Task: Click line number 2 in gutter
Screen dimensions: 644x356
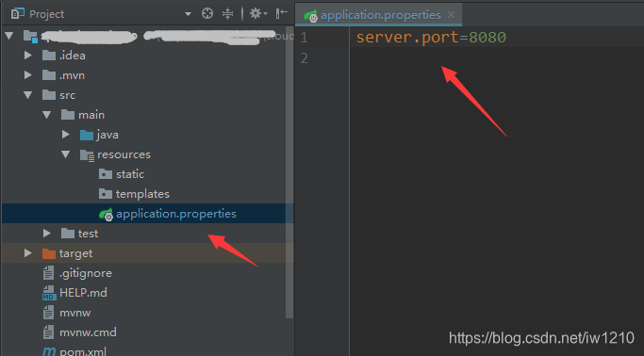Action: pyautogui.click(x=304, y=57)
